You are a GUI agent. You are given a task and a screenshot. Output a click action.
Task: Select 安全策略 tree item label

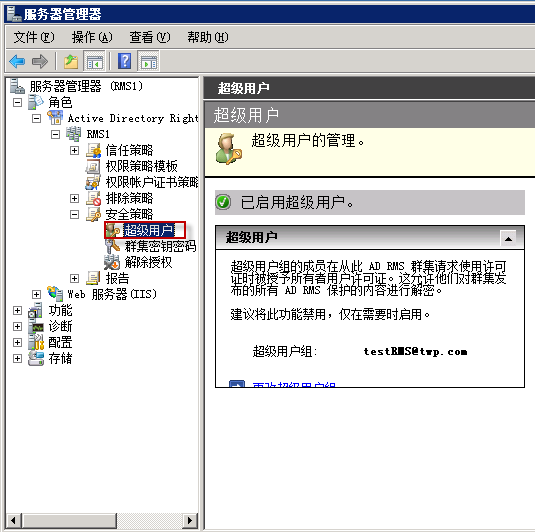(129, 214)
